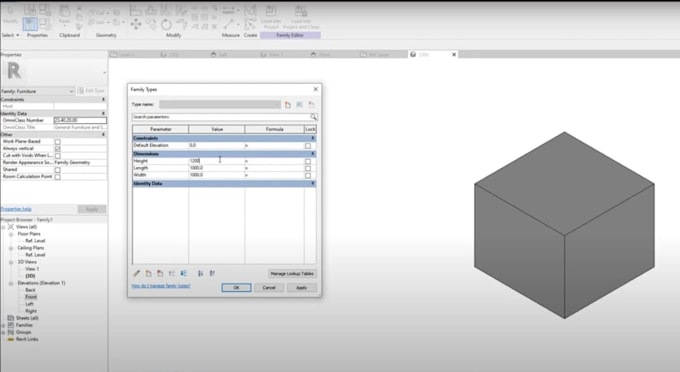Click Cancel in Family Types dialog

click(269, 287)
